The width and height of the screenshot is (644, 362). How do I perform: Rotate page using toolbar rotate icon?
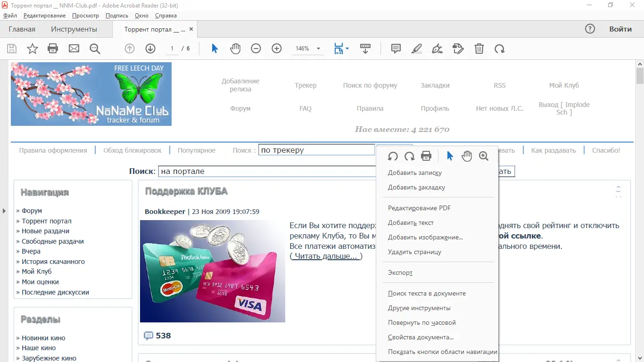click(500, 49)
